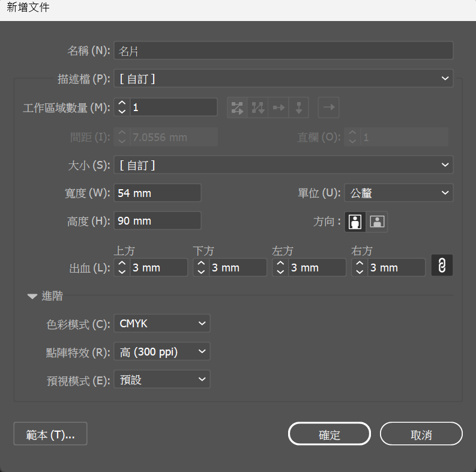The image size is (476, 472).
Task: Select arrange by column artboard icon
Action: pos(299,107)
